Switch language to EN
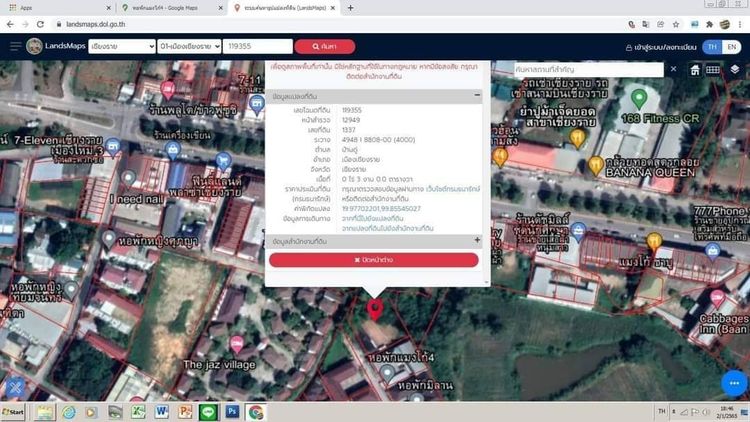 click(x=733, y=46)
